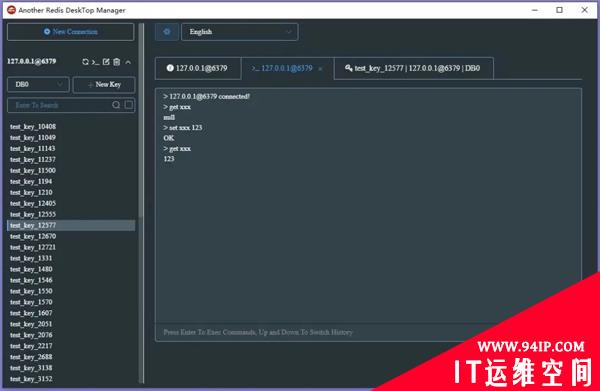This screenshot has height=391, width=600.
Task: Select key test_key_1210
Action: (x=71, y=192)
